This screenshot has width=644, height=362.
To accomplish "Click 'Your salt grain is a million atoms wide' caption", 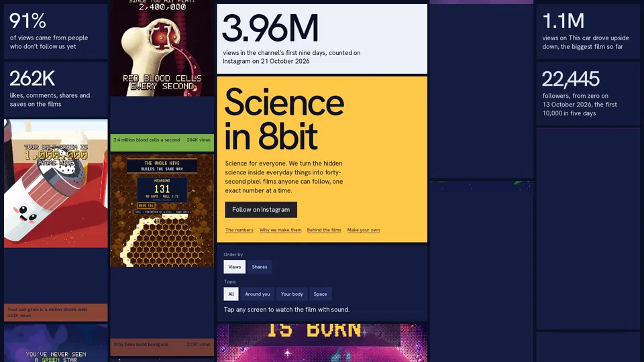I will pos(47,310).
